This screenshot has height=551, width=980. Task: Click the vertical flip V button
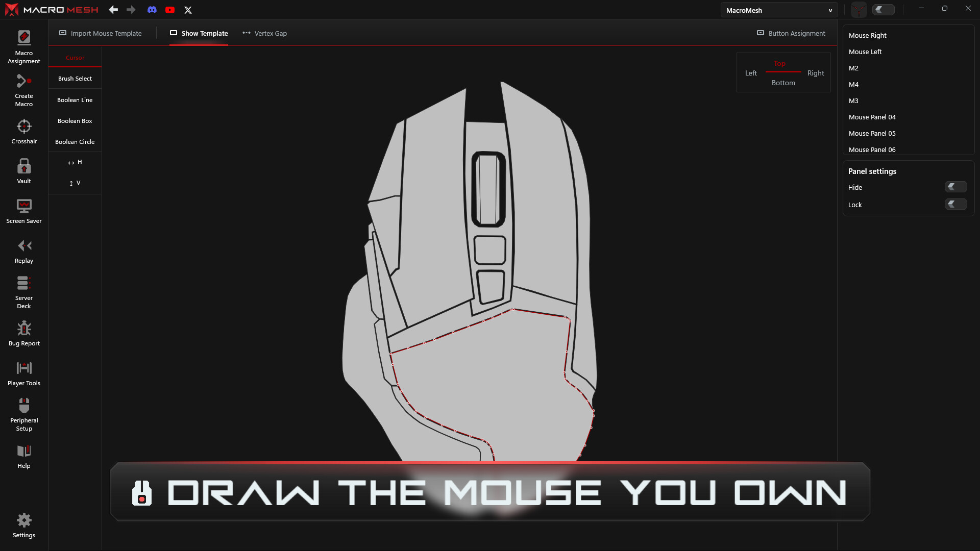(x=75, y=183)
